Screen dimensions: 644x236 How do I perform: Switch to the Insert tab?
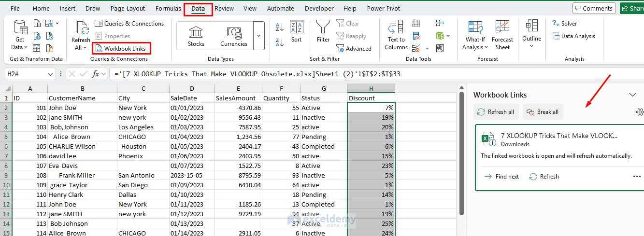(x=68, y=8)
